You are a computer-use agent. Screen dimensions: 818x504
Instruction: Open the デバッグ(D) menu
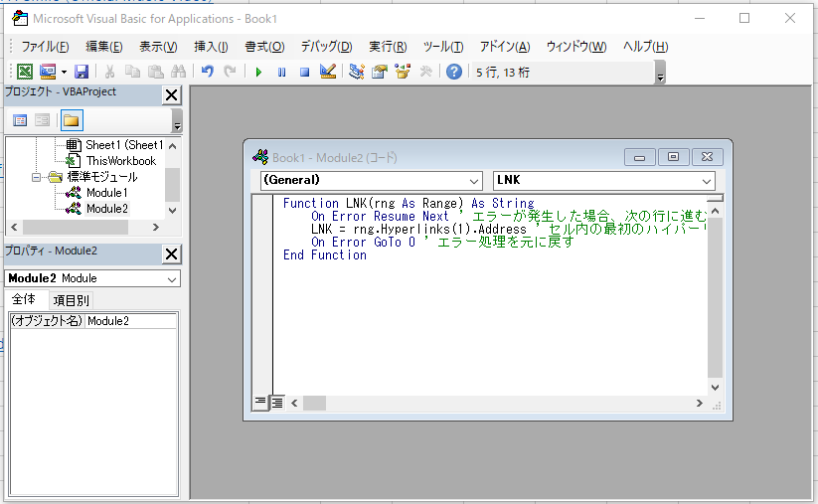[326, 47]
